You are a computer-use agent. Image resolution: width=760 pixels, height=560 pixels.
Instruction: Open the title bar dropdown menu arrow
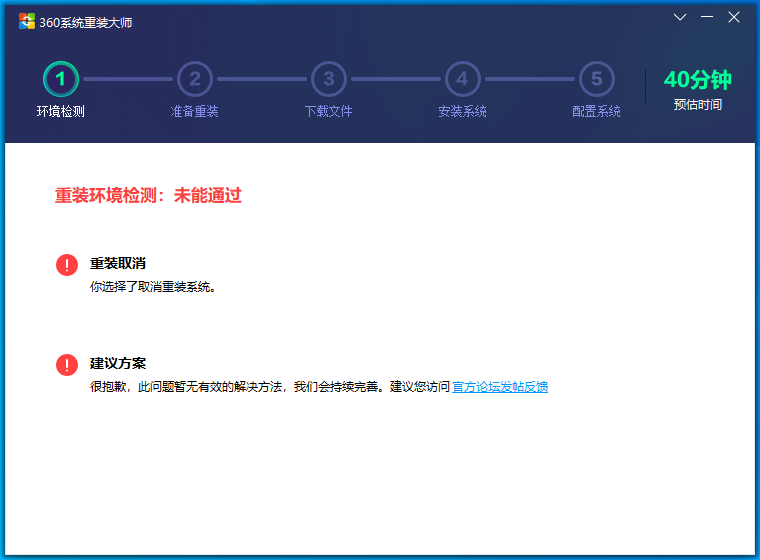pos(680,17)
